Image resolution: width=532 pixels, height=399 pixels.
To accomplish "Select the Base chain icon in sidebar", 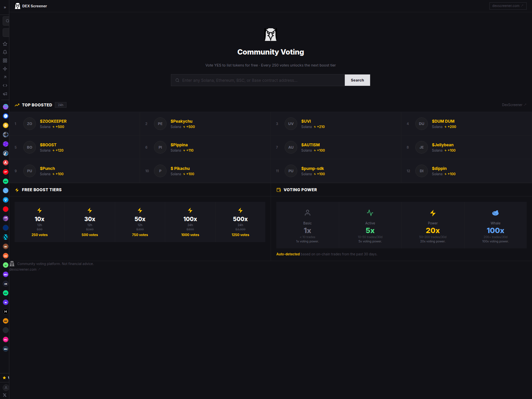I will [x=6, y=116].
